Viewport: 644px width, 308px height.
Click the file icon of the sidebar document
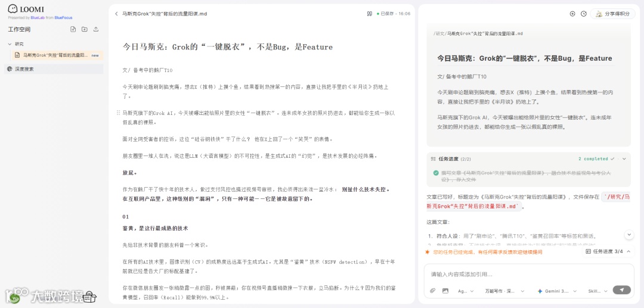(18, 55)
